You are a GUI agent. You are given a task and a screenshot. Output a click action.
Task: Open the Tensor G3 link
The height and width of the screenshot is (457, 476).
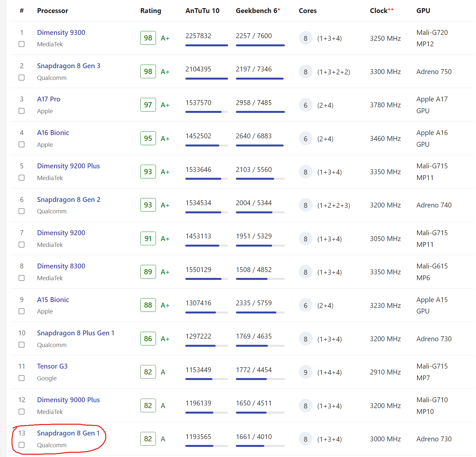[52, 366]
